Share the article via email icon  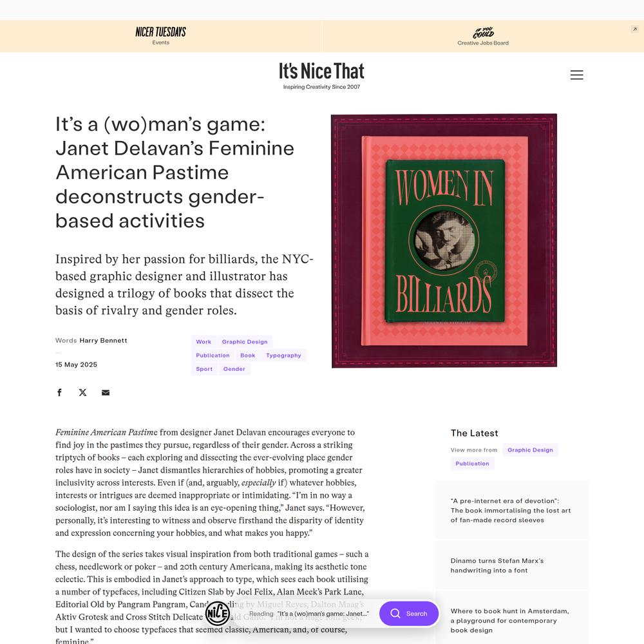(106, 393)
